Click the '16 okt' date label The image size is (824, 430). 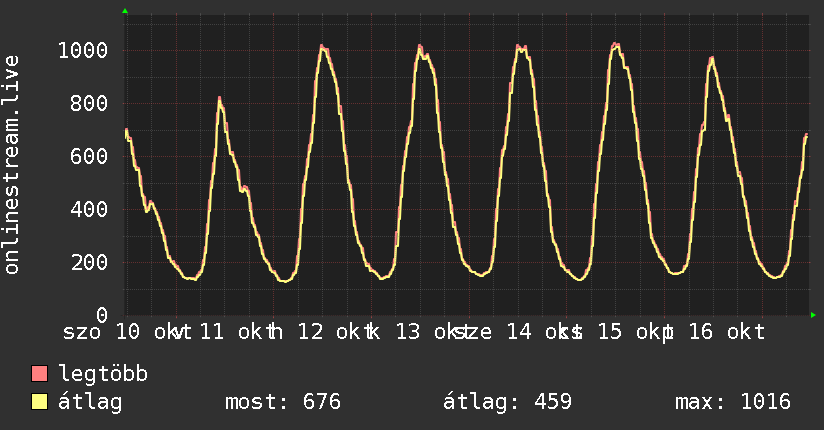727,332
